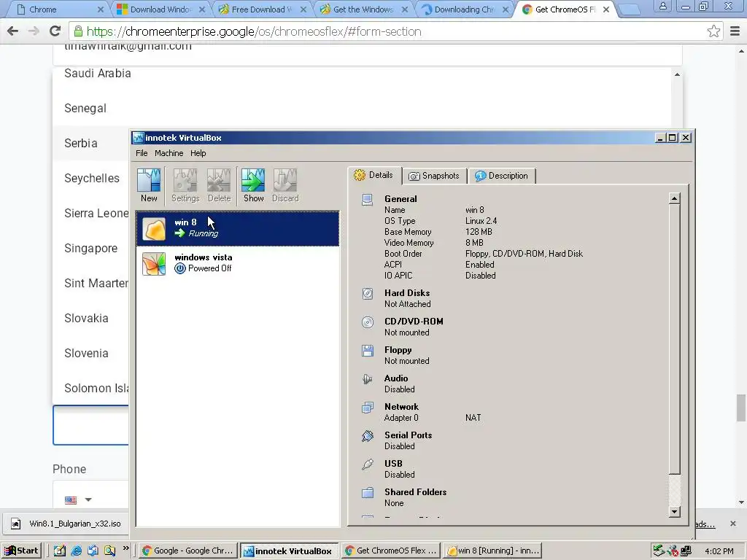Screen dimensions: 747x560
Task: Click the Delete toolbar icon in VirtualBox
Action: pos(219,186)
